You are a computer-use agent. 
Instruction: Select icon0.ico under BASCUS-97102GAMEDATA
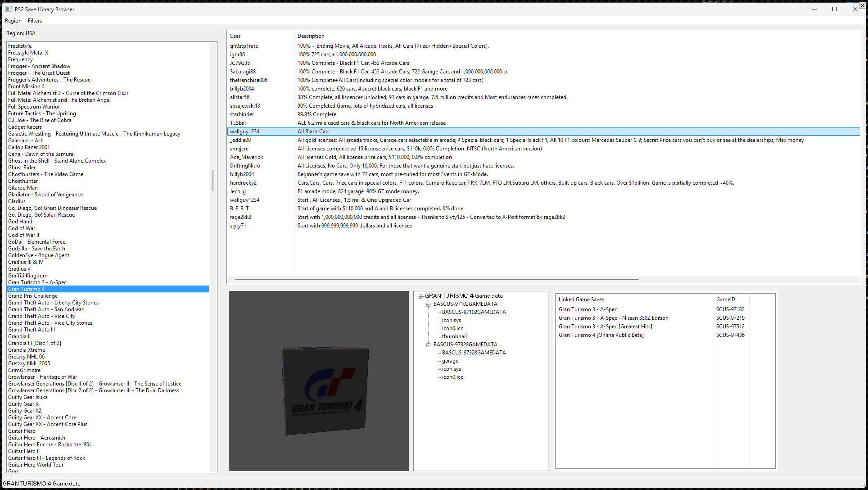(x=452, y=328)
